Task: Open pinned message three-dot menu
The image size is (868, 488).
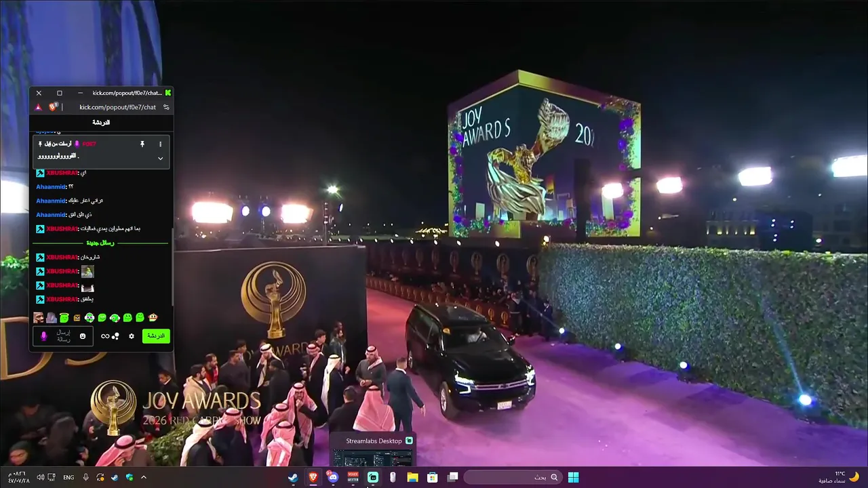Action: pos(160,144)
